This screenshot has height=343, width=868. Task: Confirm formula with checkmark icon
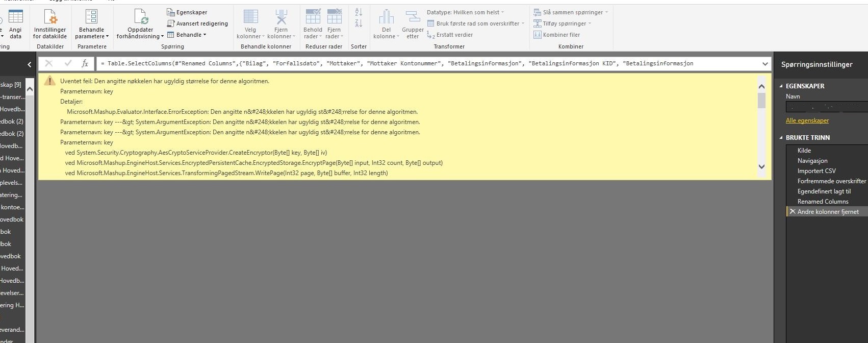coord(68,63)
